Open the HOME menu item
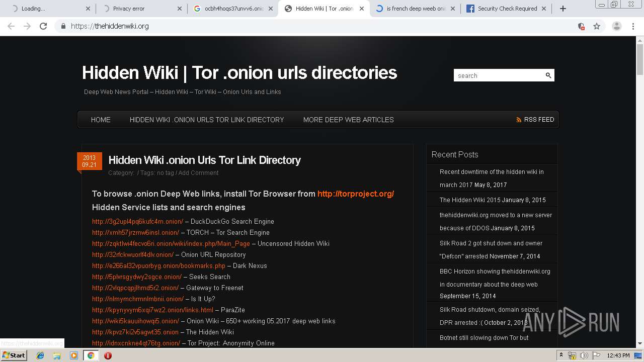Screen dimensions: 644x362 101,120
